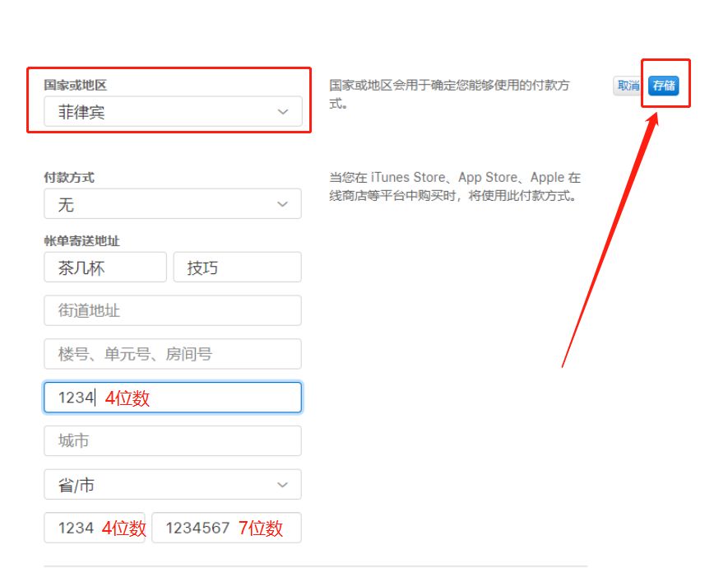Click the 取消 cancel button
The width and height of the screenshot is (728, 568).
pyautogui.click(x=628, y=86)
